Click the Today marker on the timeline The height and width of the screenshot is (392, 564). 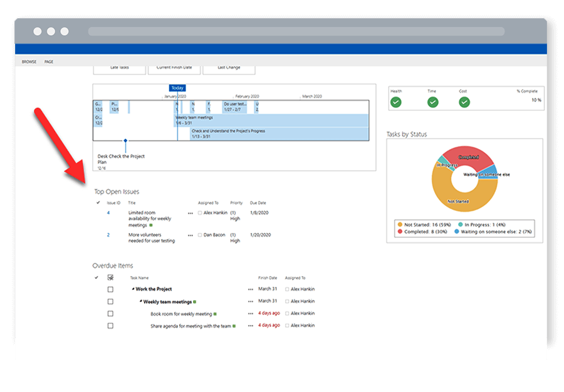pos(177,88)
